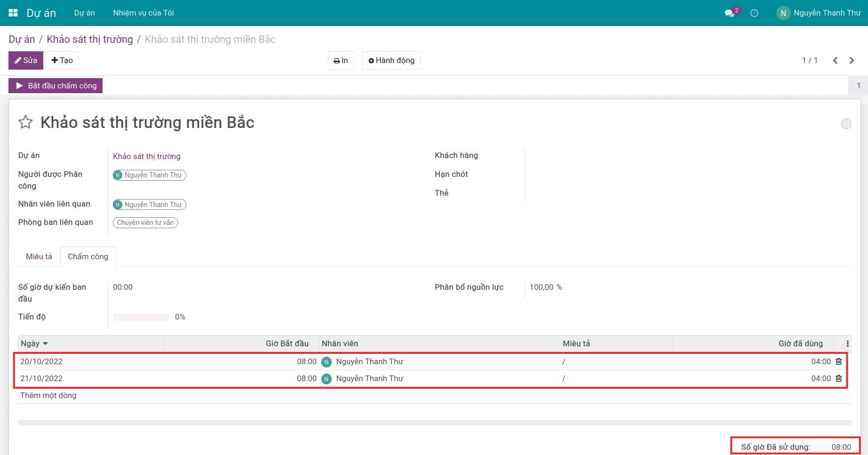Delete the 20/10/2022 timesheet line
Screen dimensions: 868x455
click(x=838, y=361)
